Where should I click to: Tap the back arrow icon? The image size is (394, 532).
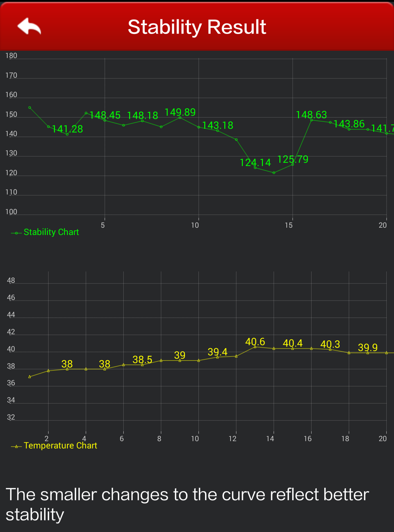click(29, 26)
